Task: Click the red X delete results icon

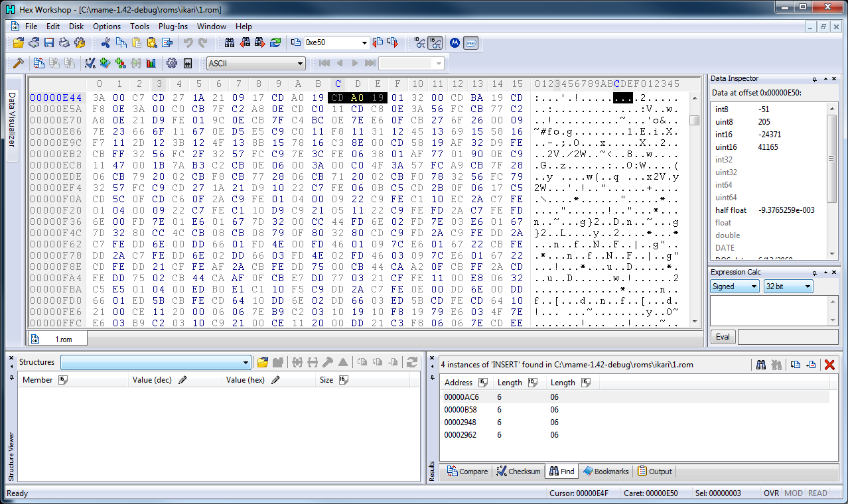Action: pyautogui.click(x=829, y=364)
